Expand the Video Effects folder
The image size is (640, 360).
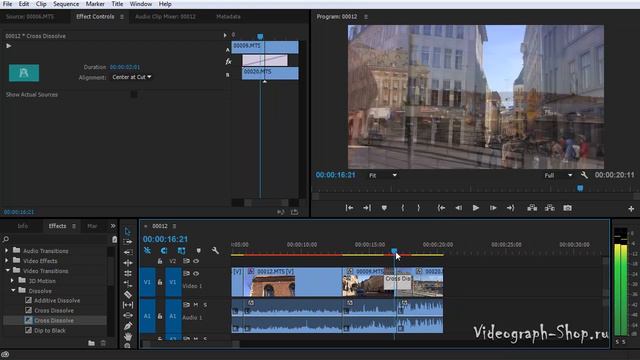pos(7,261)
